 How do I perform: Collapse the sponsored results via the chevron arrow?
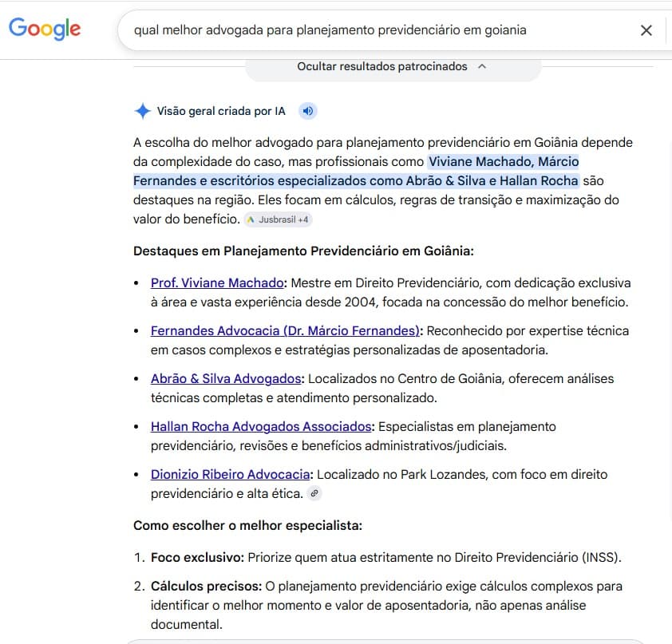pos(482,66)
